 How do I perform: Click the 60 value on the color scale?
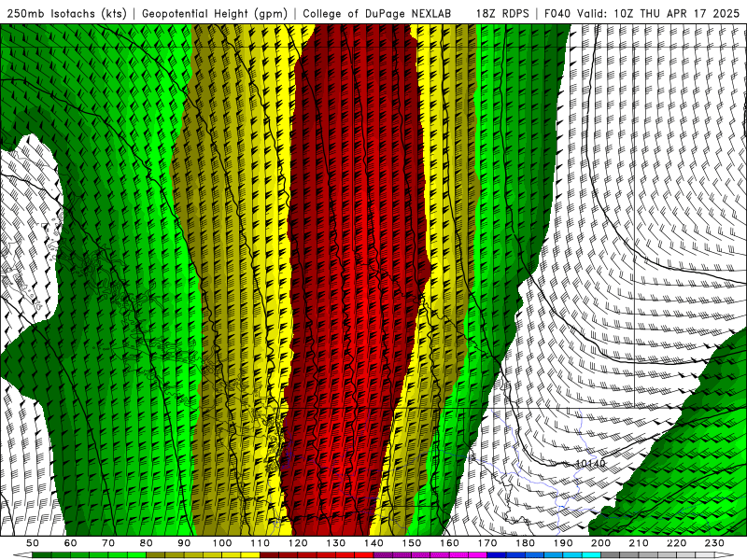point(70,543)
